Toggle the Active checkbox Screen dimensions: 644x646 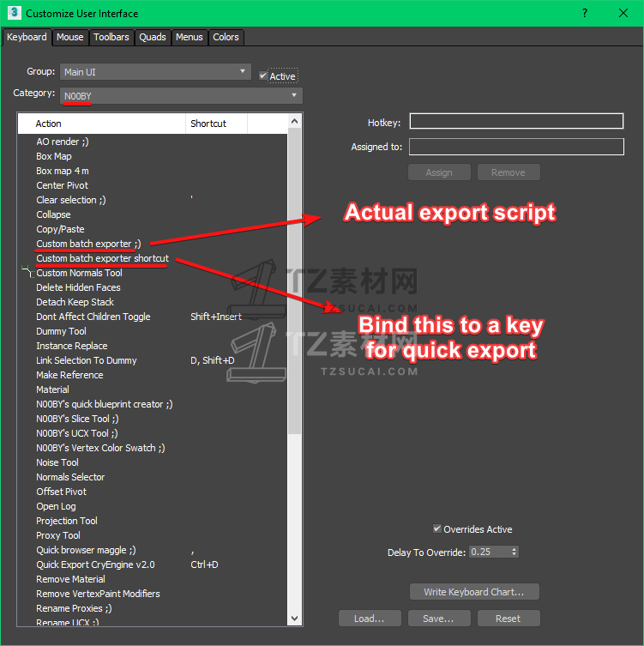coord(264,75)
